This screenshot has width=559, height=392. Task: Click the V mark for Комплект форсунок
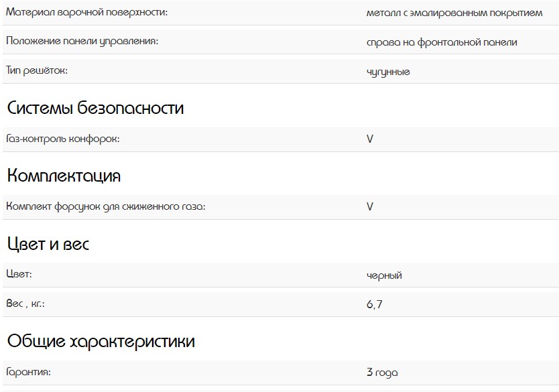coord(370,207)
